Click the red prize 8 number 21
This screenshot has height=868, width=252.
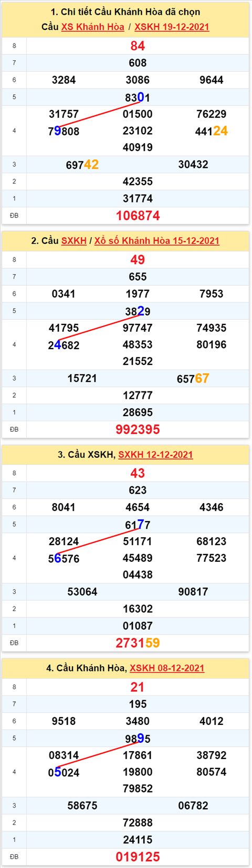pyautogui.click(x=138, y=687)
